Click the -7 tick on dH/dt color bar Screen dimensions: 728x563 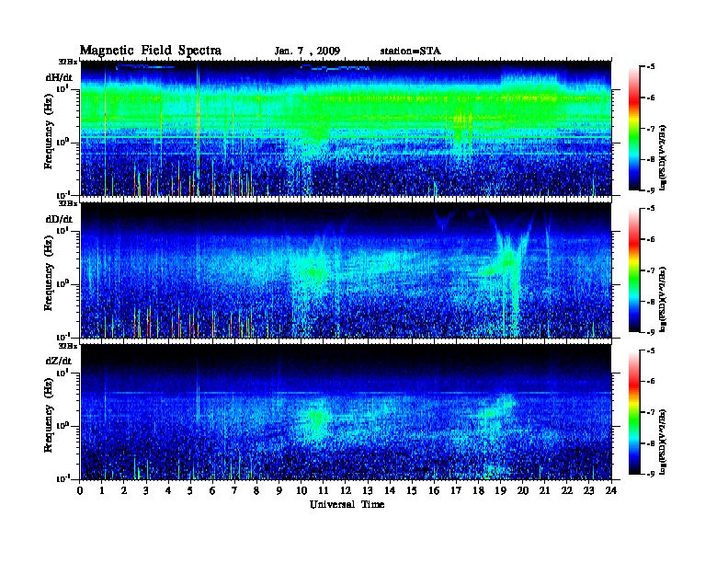(651, 129)
